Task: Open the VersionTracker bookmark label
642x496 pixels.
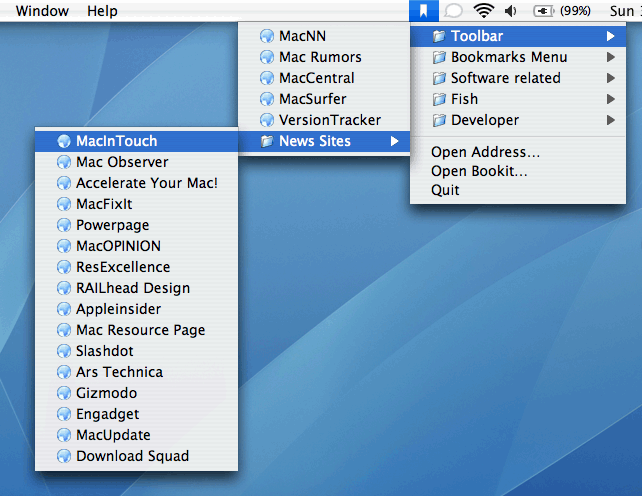Action: click(x=330, y=120)
